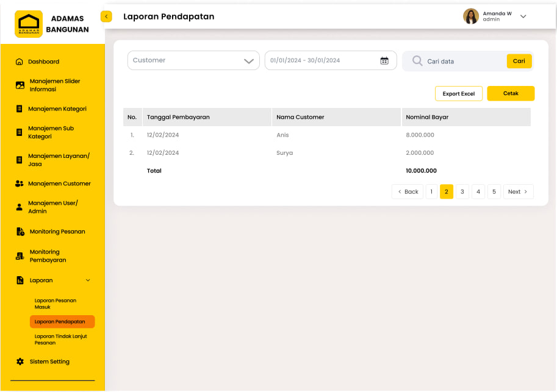Click the Manajemen Layanan/Jasa icon
The width and height of the screenshot is (557, 392).
(20, 160)
